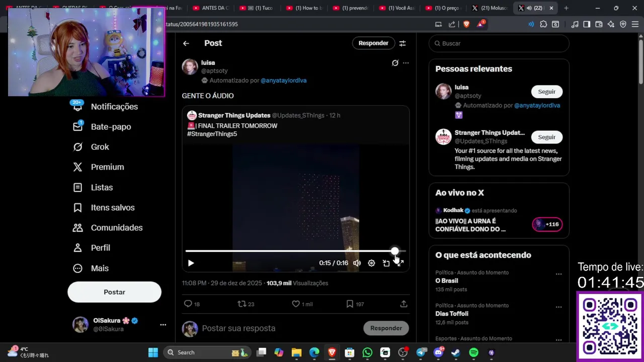Join Kodhak live with +116 listeners
The width and height of the screenshot is (644, 362).
(x=547, y=224)
